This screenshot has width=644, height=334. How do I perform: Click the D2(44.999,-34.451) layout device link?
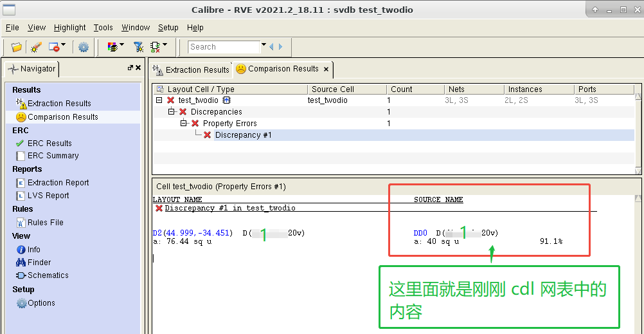[193, 233]
